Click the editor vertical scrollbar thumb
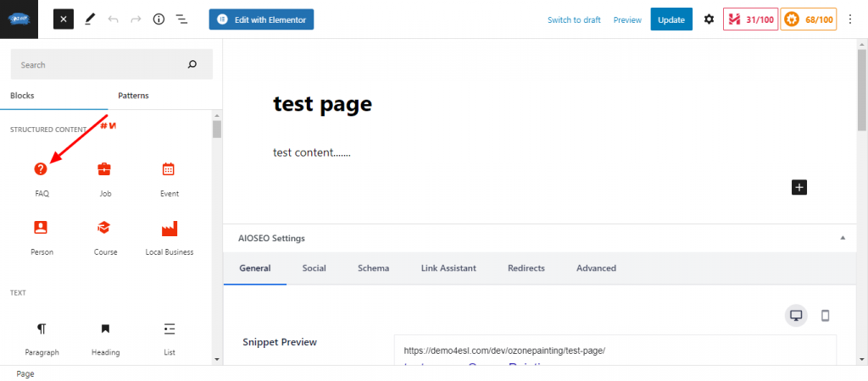This screenshot has width=868, height=381. [862, 90]
